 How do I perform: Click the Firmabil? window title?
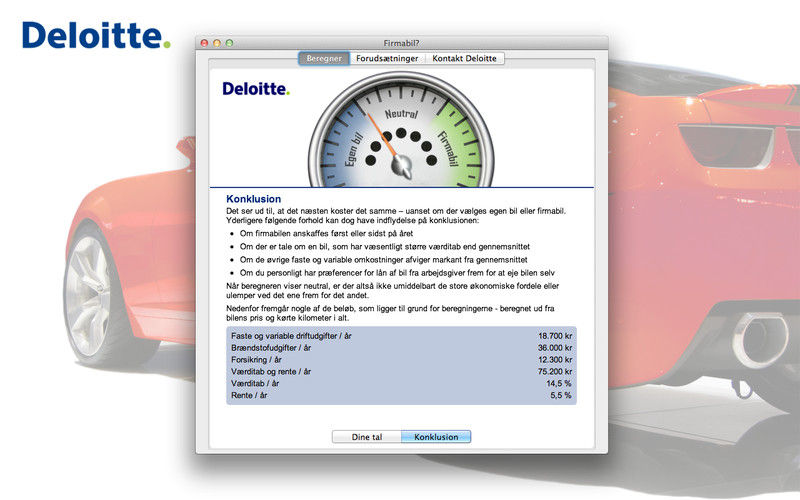click(x=402, y=43)
